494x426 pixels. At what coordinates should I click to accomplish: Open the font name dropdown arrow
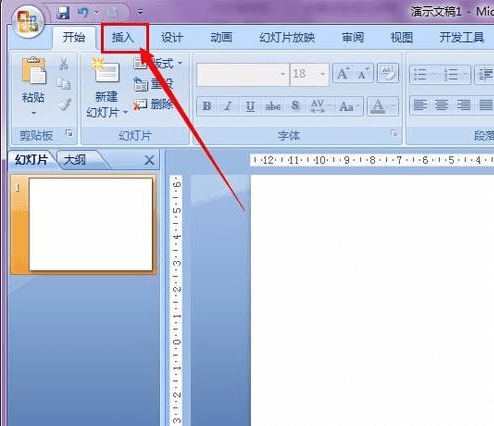pos(283,74)
